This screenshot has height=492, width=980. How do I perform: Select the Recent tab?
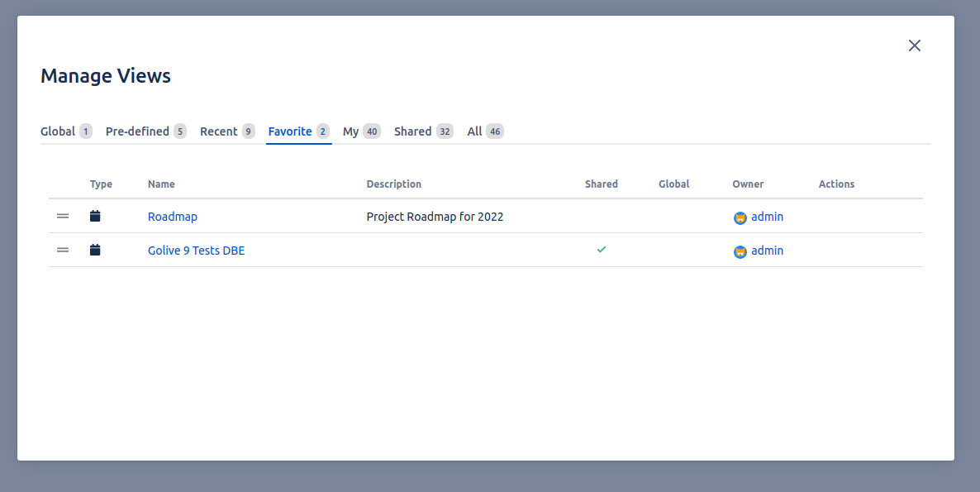pyautogui.click(x=219, y=131)
